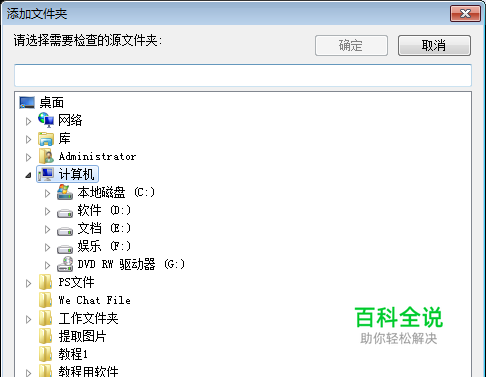Expand the 软件 (D:) node
The height and width of the screenshot is (377, 486).
tap(47, 211)
